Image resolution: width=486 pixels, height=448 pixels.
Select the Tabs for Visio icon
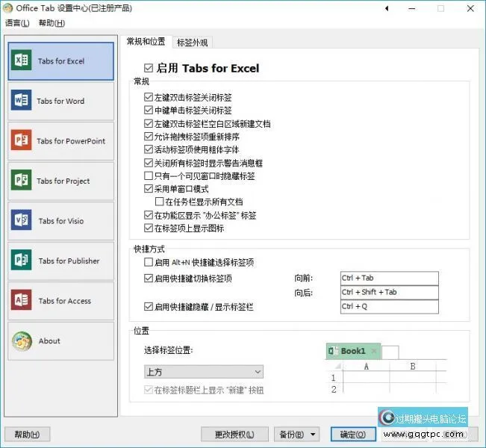pos(22,221)
